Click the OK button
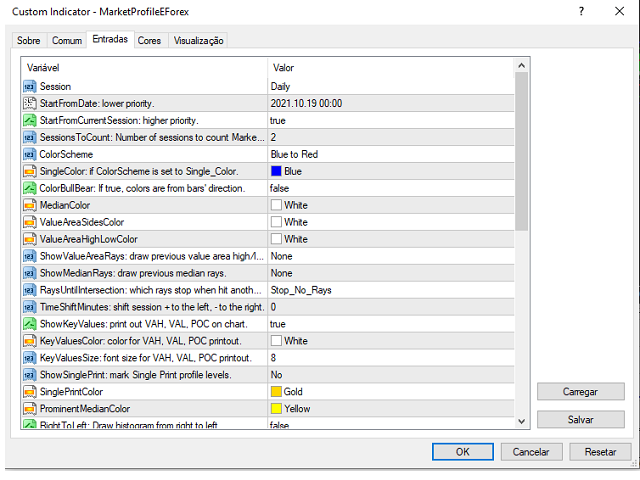Viewport: 640px width, 480px height. click(x=463, y=452)
